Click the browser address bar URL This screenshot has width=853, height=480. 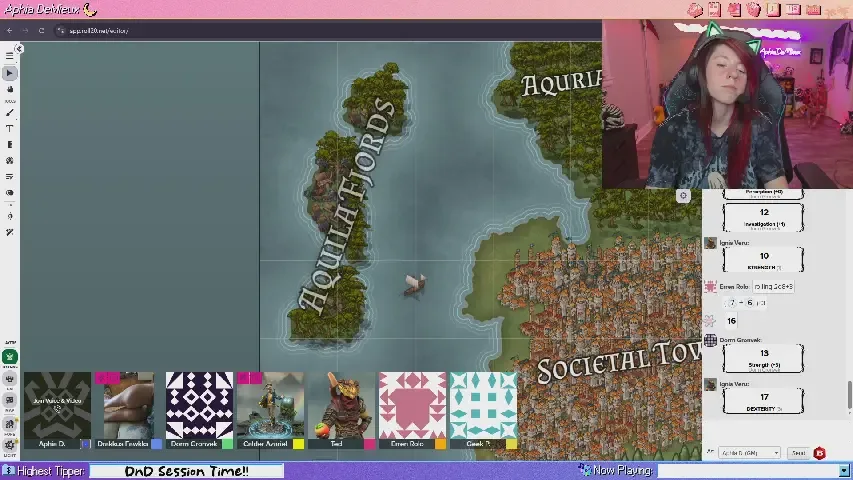pos(100,30)
